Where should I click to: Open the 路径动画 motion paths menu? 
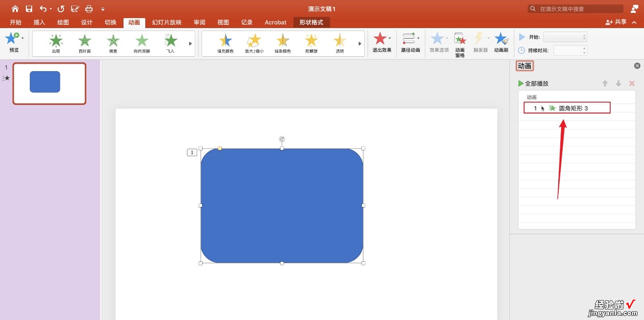point(411,43)
